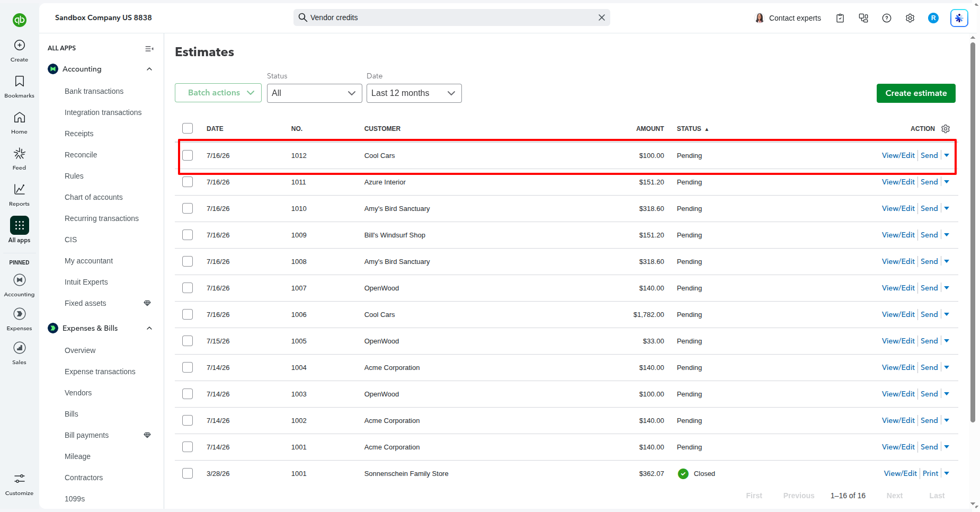Check the box for estimate 1011

[x=188, y=182]
